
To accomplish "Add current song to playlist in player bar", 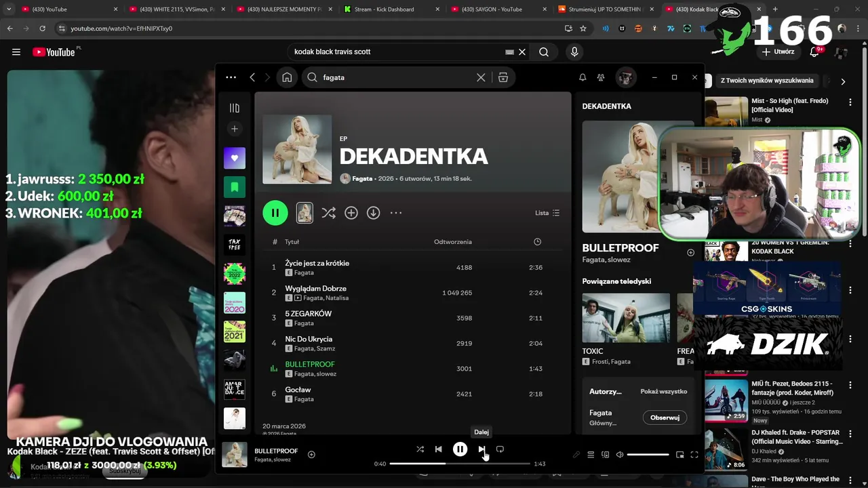I will pyautogui.click(x=311, y=455).
